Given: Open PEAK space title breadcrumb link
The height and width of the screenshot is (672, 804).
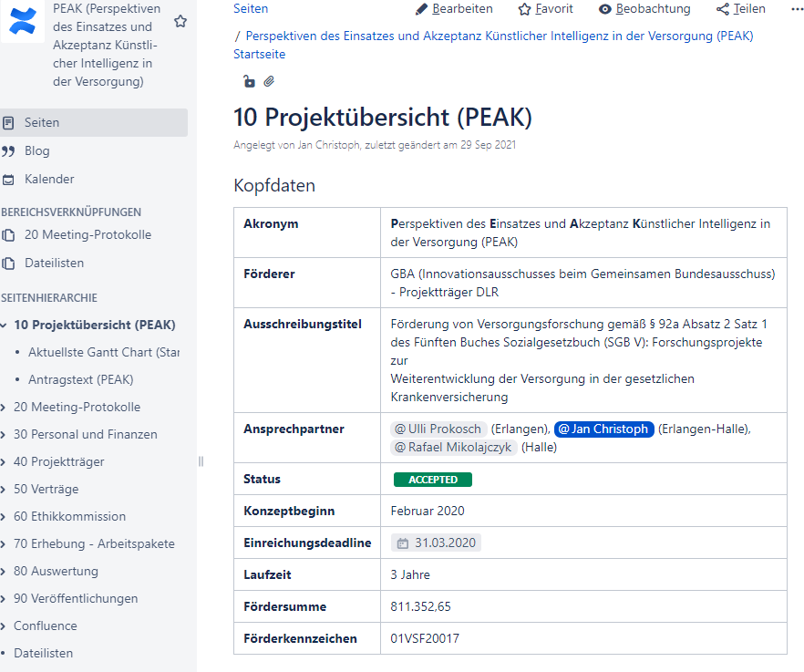Looking at the screenshot, I should (500, 36).
